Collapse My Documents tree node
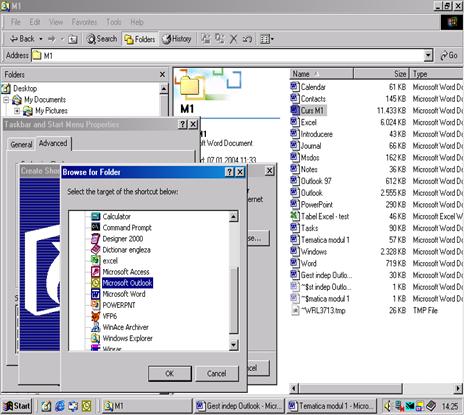Screen dimensions: 464x415 tap(6, 99)
